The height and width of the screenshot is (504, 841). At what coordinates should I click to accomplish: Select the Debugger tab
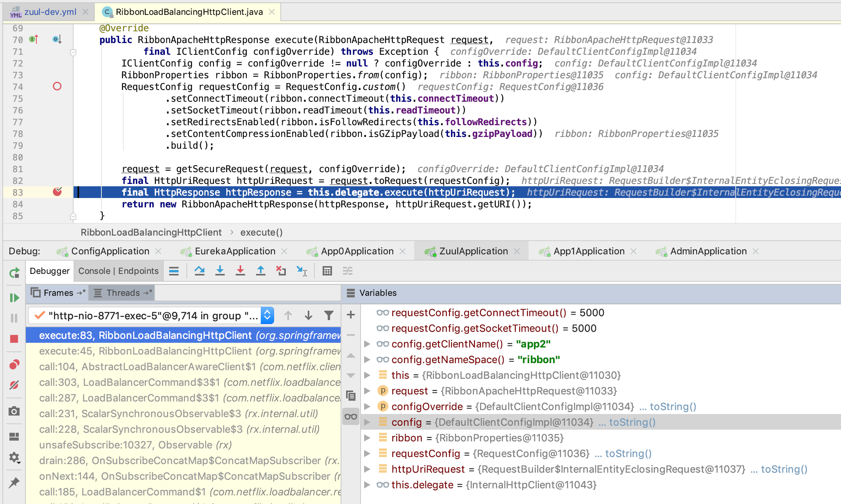point(50,271)
